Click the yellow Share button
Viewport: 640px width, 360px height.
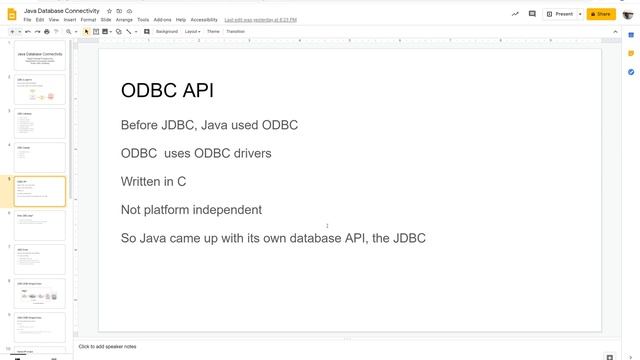click(601, 14)
